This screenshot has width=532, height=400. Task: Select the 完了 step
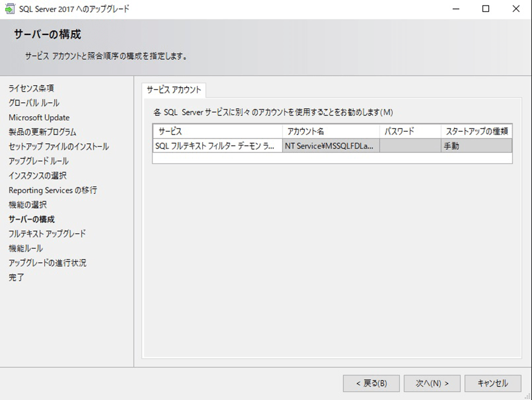(17, 278)
